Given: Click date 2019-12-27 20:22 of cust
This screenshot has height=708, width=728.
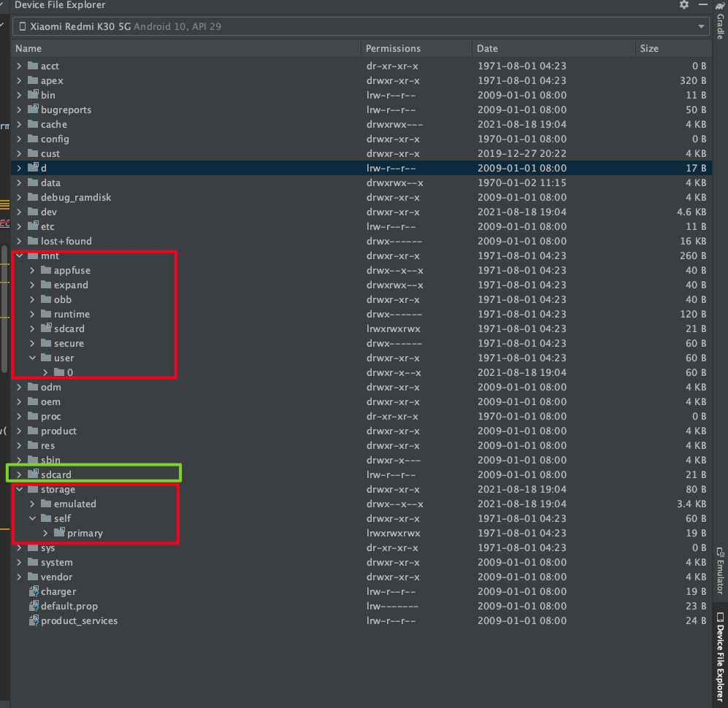Looking at the screenshot, I should [522, 153].
